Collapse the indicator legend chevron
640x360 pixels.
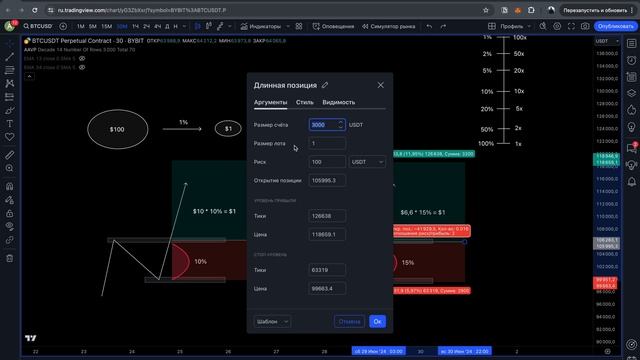[x=29, y=76]
